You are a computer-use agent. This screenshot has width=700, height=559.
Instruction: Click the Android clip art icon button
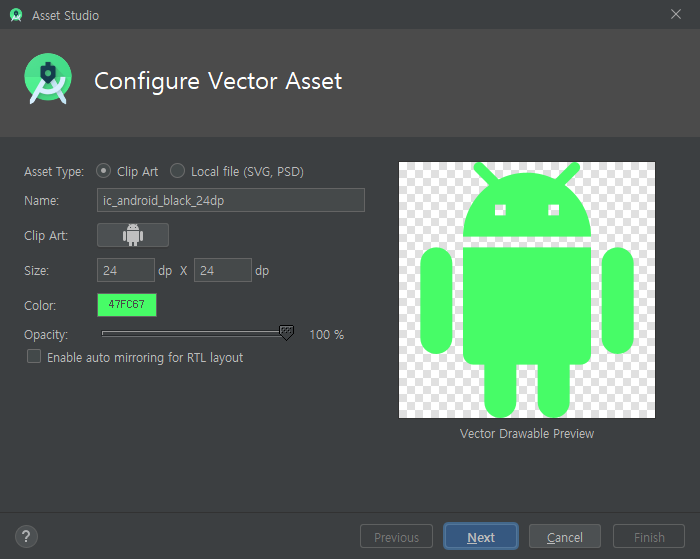pos(133,235)
